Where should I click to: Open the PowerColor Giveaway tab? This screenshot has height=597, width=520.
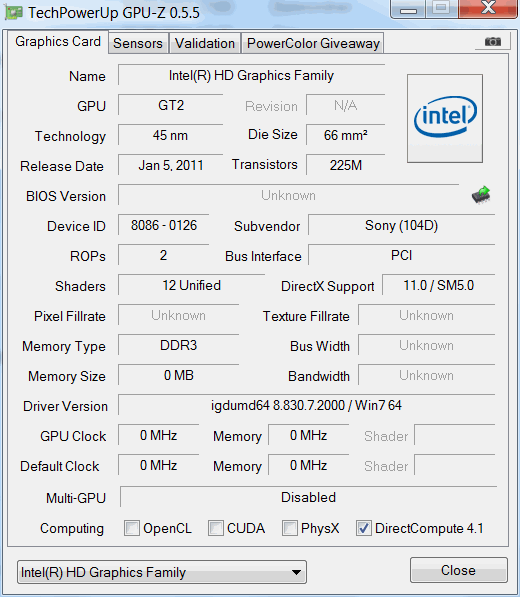click(313, 43)
